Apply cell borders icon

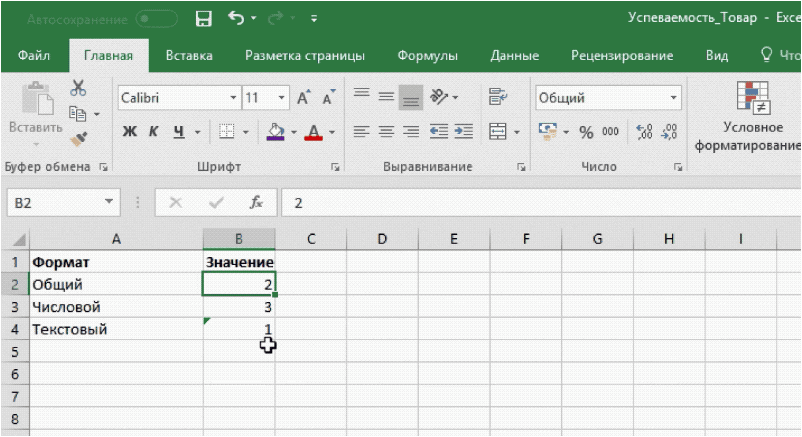[x=227, y=132]
